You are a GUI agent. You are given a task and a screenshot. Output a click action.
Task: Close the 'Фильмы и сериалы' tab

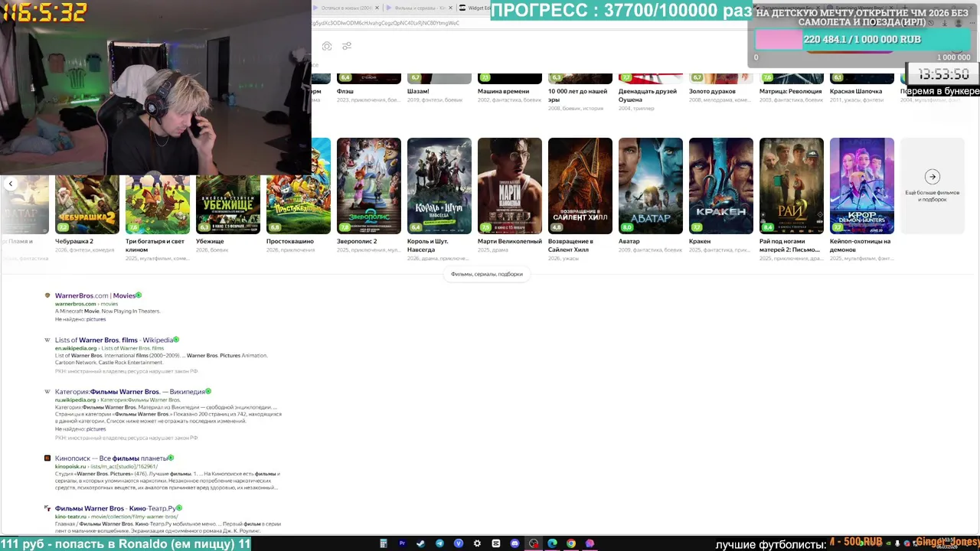point(451,8)
